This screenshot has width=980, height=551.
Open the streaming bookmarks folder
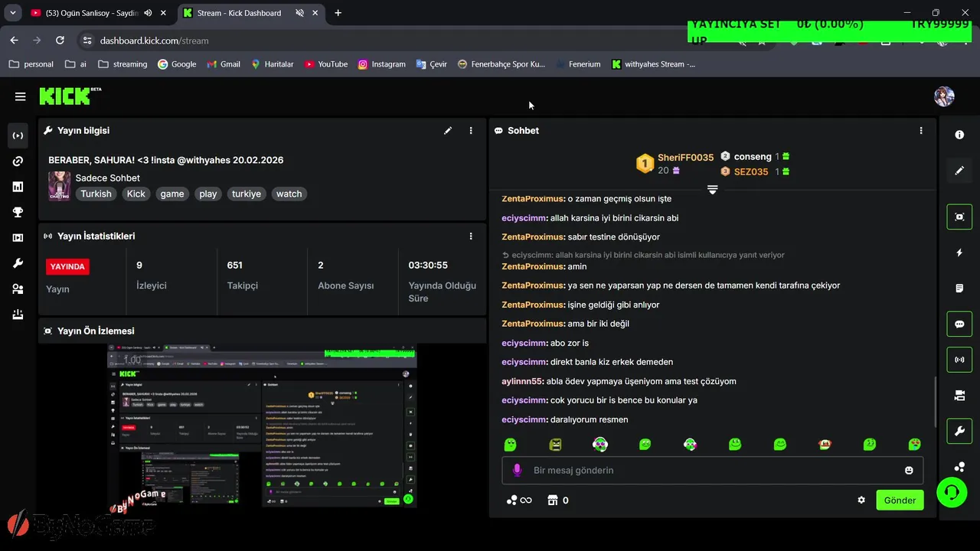tap(122, 64)
